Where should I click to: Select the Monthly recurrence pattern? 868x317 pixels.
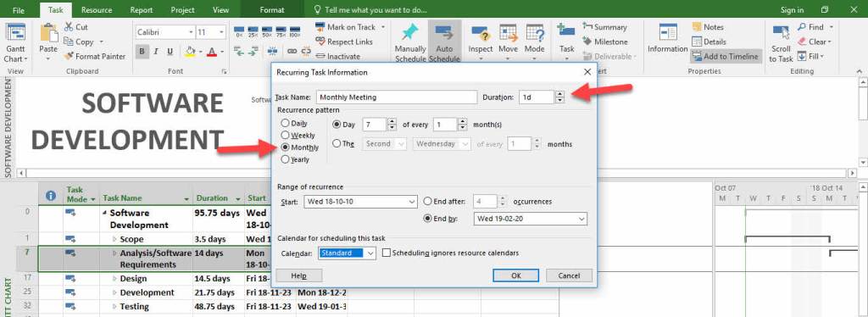(285, 147)
